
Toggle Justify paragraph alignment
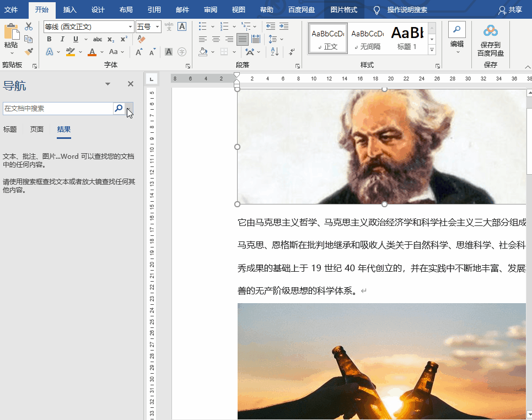click(242, 39)
